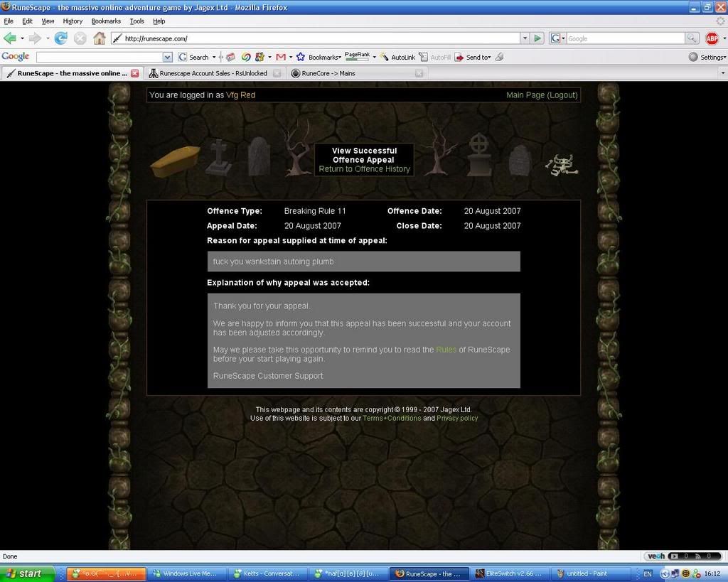Click the search magnifier icon
728x582 pixels.
[x=692, y=38]
